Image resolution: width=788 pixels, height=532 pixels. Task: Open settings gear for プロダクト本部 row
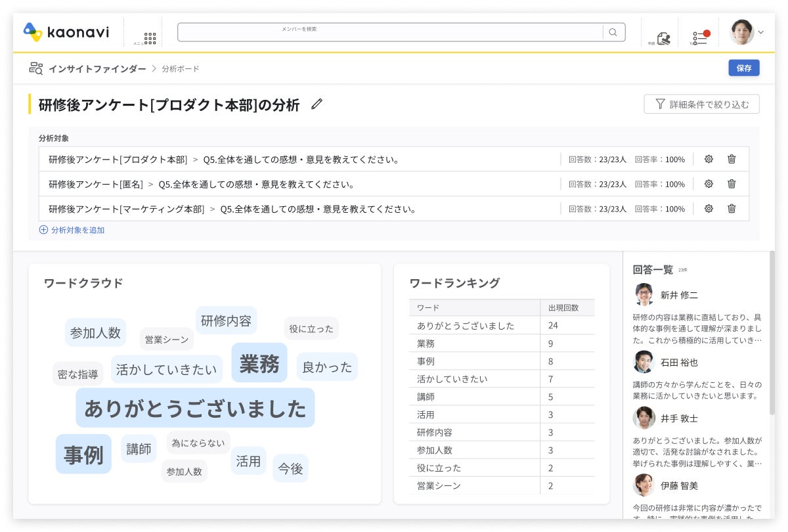tap(709, 159)
